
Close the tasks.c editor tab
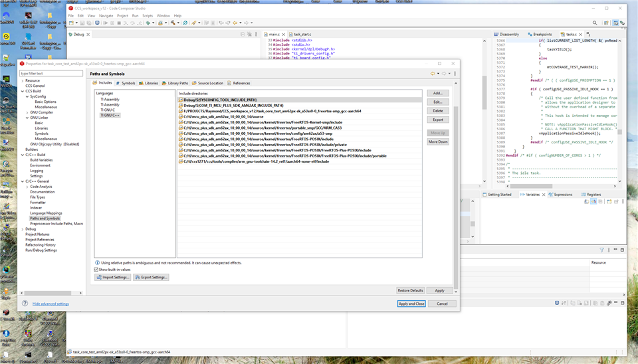click(x=581, y=35)
